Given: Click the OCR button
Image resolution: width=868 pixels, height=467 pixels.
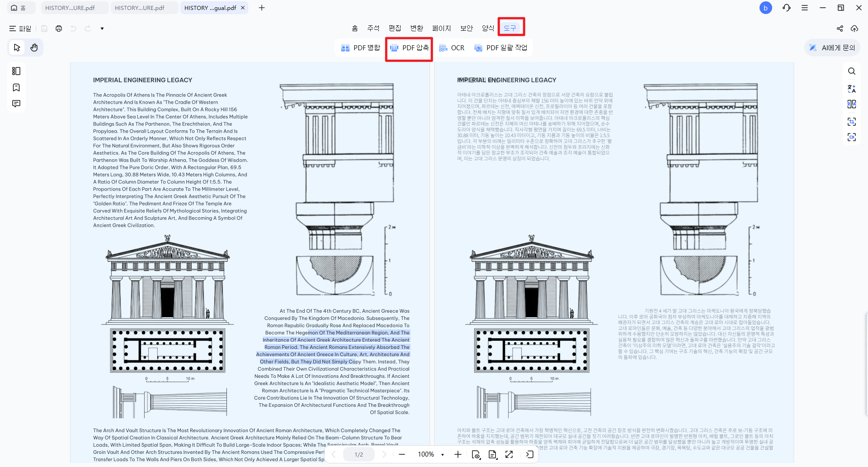Looking at the screenshot, I should coord(452,48).
